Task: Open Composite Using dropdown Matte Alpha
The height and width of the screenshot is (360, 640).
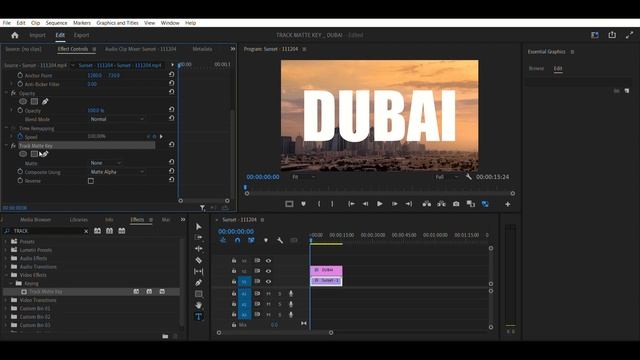Action: pyautogui.click(x=117, y=172)
